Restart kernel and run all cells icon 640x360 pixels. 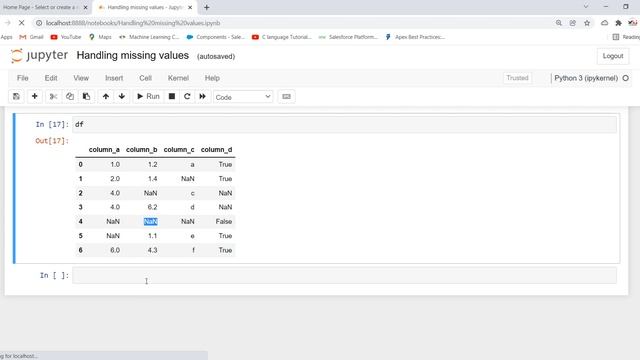(x=202, y=97)
